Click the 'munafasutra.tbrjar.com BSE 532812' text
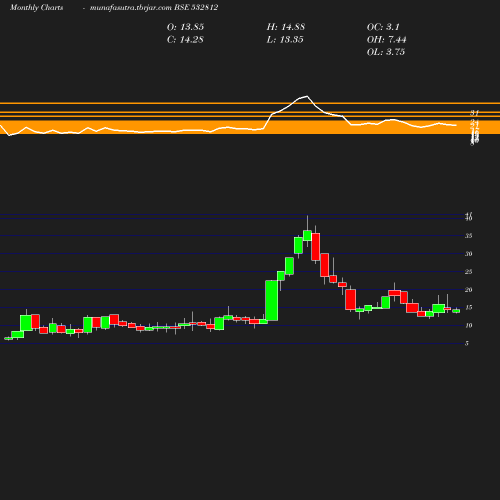Image resolution: width=500 pixels, height=500 pixels. point(154,8)
